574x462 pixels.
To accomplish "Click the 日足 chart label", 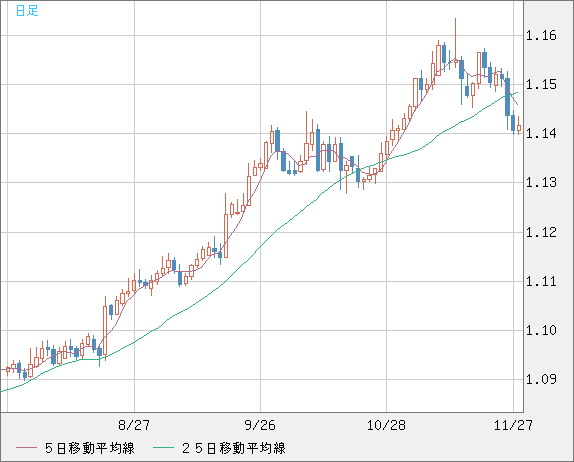I will (27, 11).
